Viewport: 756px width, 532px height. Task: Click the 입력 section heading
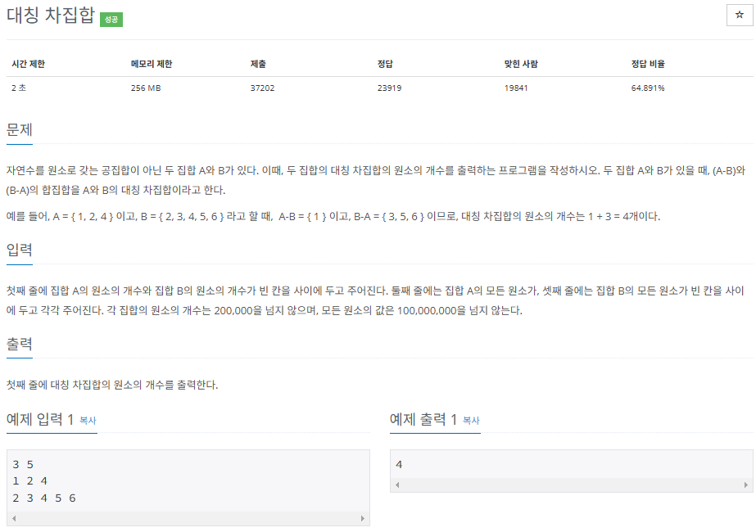20,250
